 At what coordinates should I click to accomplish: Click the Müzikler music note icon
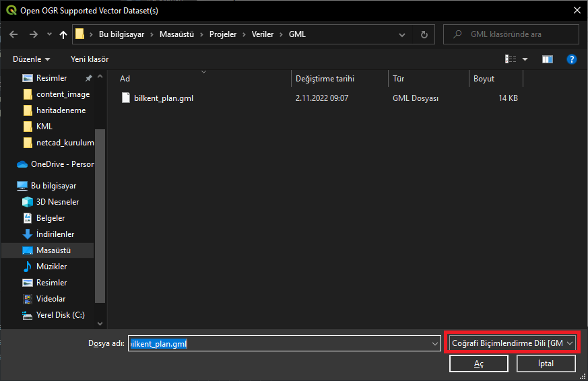click(28, 267)
